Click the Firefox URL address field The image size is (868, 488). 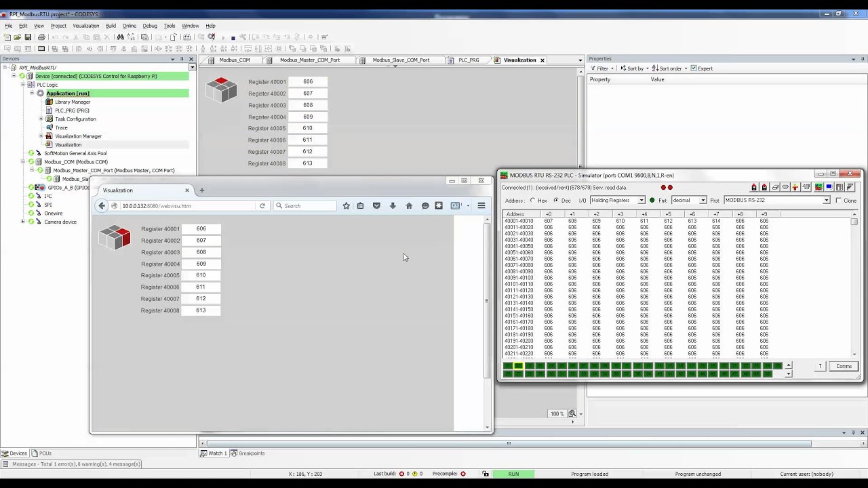pos(183,205)
